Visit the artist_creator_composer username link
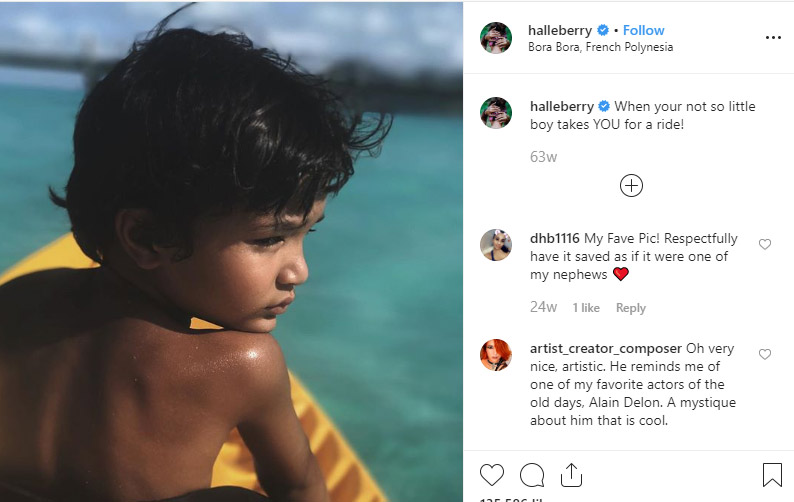 [605, 349]
